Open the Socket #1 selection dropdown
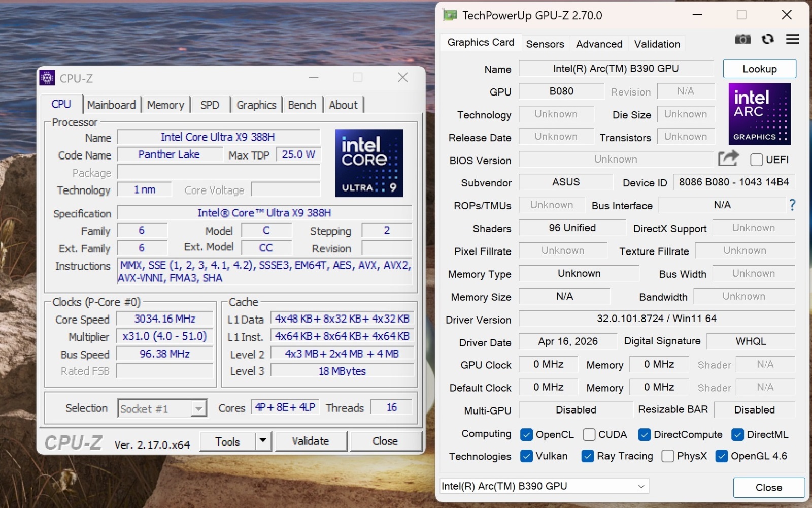This screenshot has height=508, width=812. tap(162, 408)
